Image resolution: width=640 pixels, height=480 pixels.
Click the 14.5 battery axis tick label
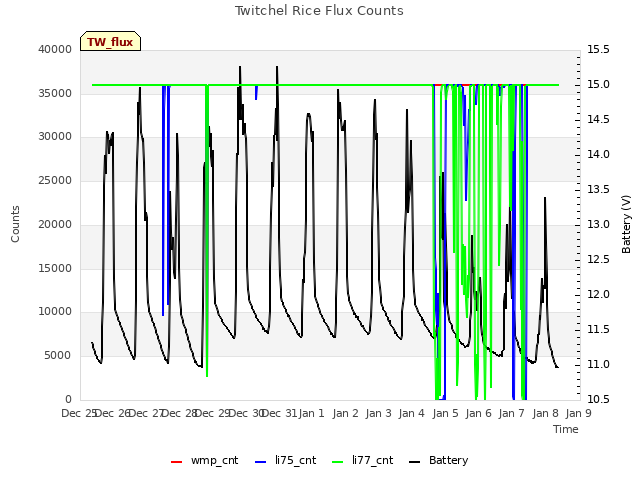tap(598, 120)
